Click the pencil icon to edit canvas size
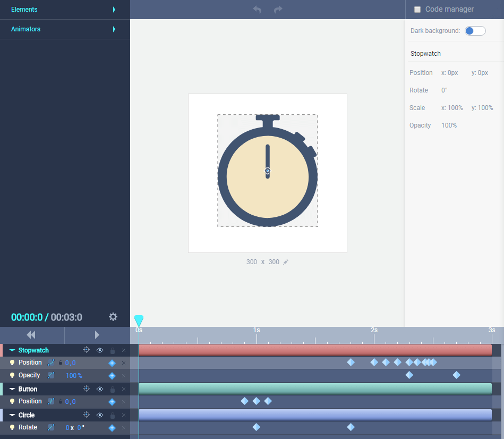Viewport: 504px width, 439px height. (x=286, y=261)
